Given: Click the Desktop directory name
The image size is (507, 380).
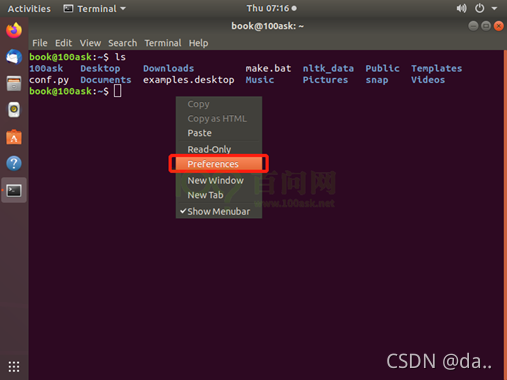Looking at the screenshot, I should coord(100,69).
